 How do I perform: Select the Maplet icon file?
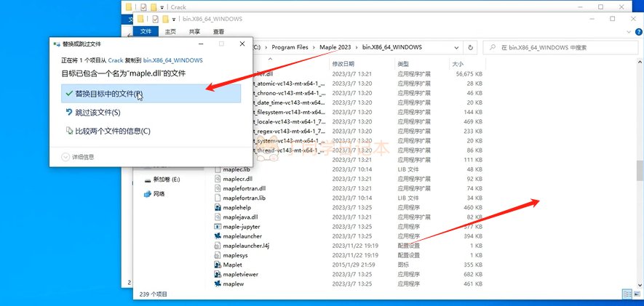pos(218,265)
